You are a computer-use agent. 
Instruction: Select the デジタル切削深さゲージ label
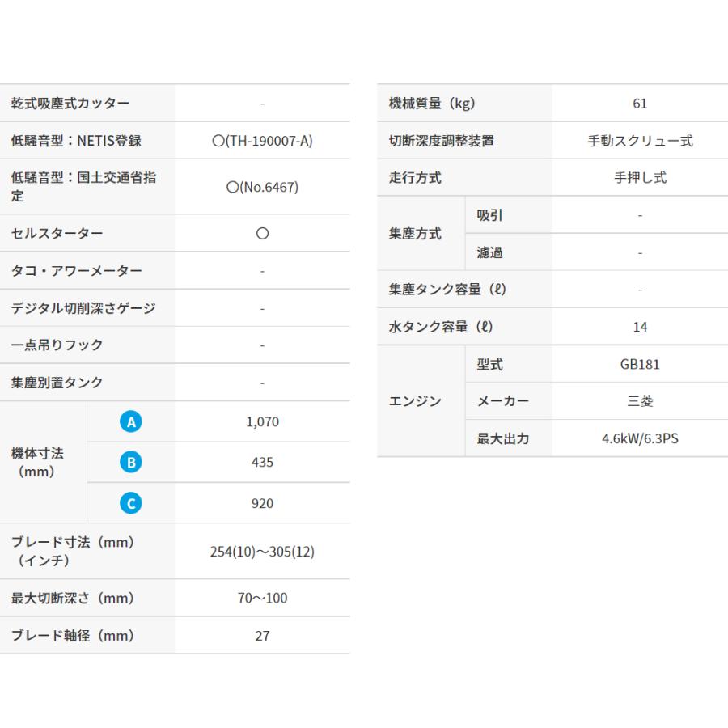[83, 308]
